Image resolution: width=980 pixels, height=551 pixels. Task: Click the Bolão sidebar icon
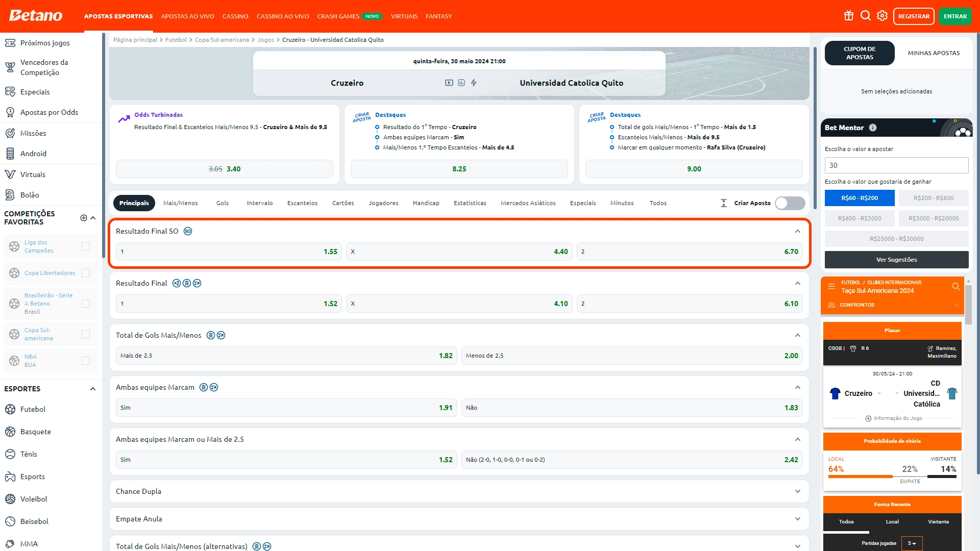(10, 195)
